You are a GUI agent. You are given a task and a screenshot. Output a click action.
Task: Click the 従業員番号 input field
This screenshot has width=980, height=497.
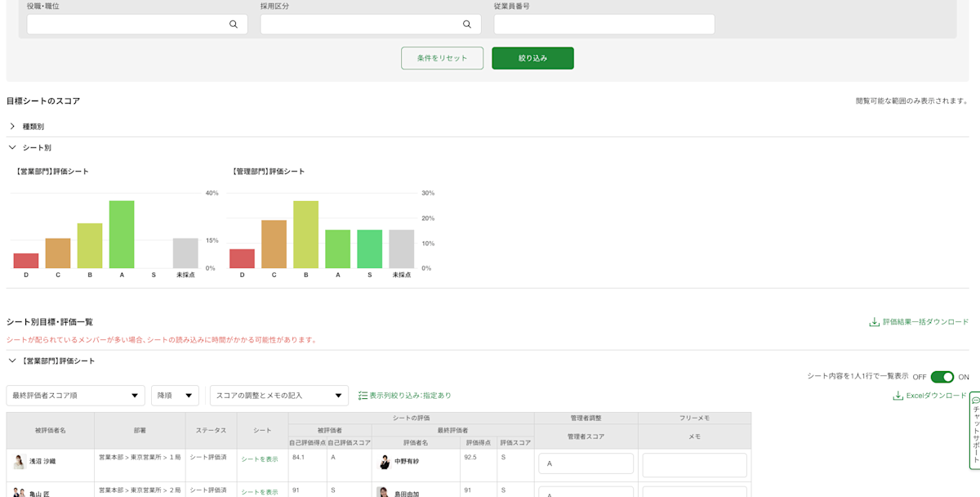(x=603, y=24)
